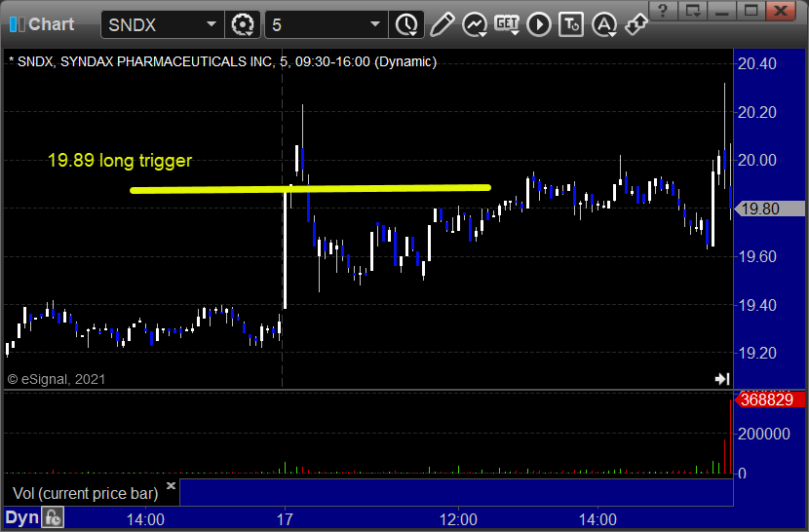Image resolution: width=809 pixels, height=532 pixels.
Task: Click the 12:00 time axis label
Action: click(458, 519)
